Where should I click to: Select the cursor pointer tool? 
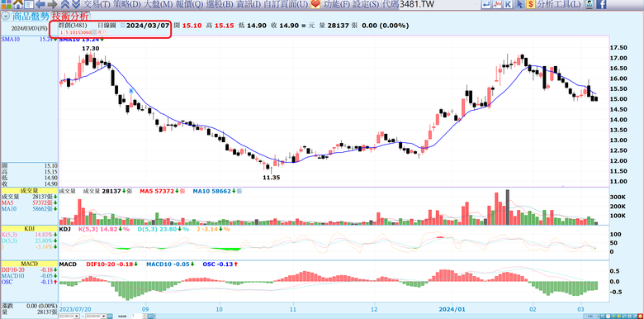pos(519,4)
